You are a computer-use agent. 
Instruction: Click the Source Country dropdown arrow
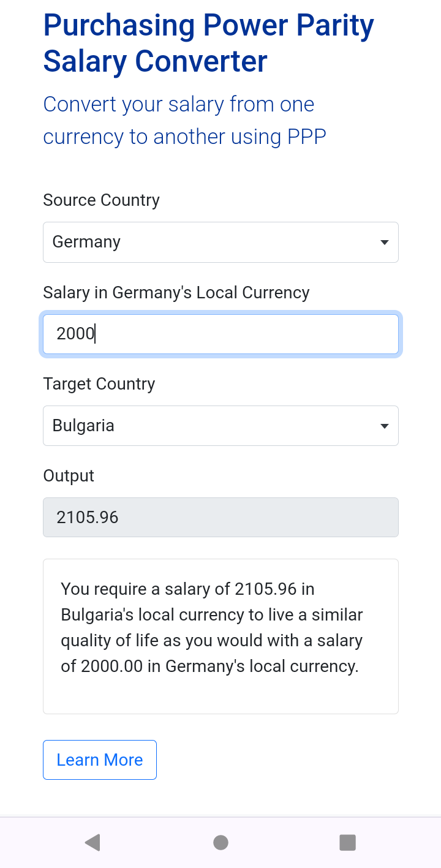point(384,243)
